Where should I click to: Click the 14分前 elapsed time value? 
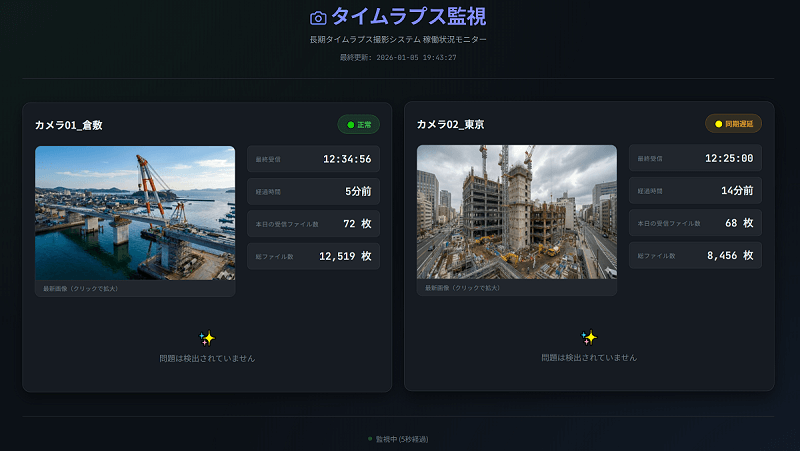[737, 190]
